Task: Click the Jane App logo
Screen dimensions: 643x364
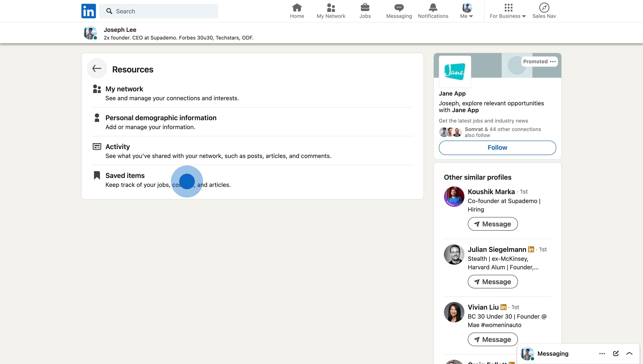Action: click(455, 72)
